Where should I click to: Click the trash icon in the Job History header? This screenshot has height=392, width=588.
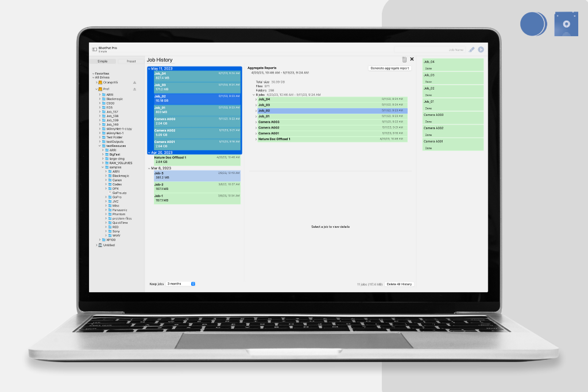pos(404,60)
